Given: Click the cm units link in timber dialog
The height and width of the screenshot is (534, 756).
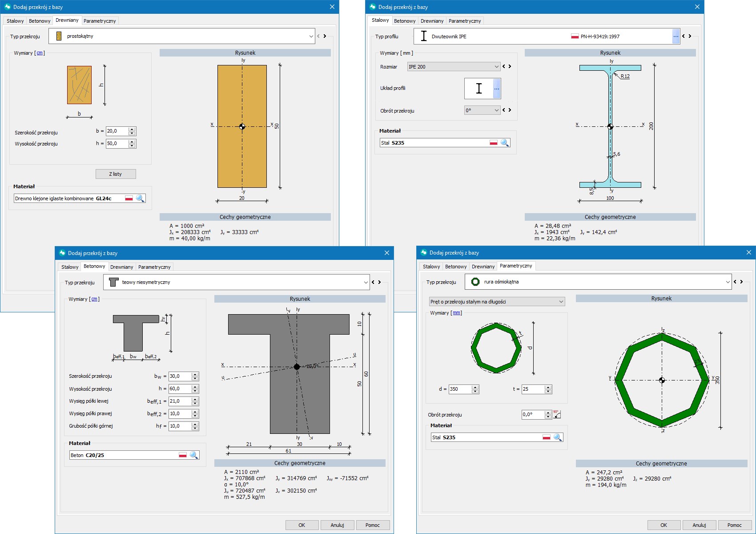Looking at the screenshot, I should click(x=40, y=53).
